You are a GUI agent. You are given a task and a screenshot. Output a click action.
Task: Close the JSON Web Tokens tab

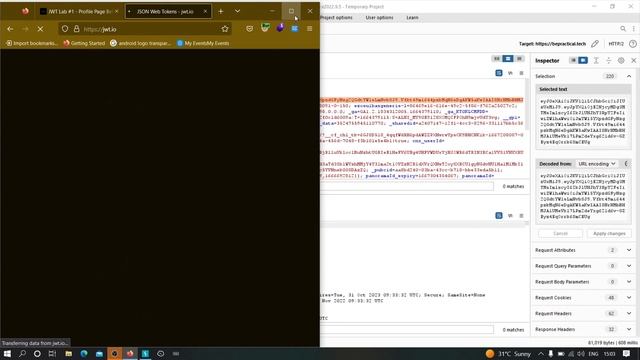pyautogui.click(x=205, y=11)
